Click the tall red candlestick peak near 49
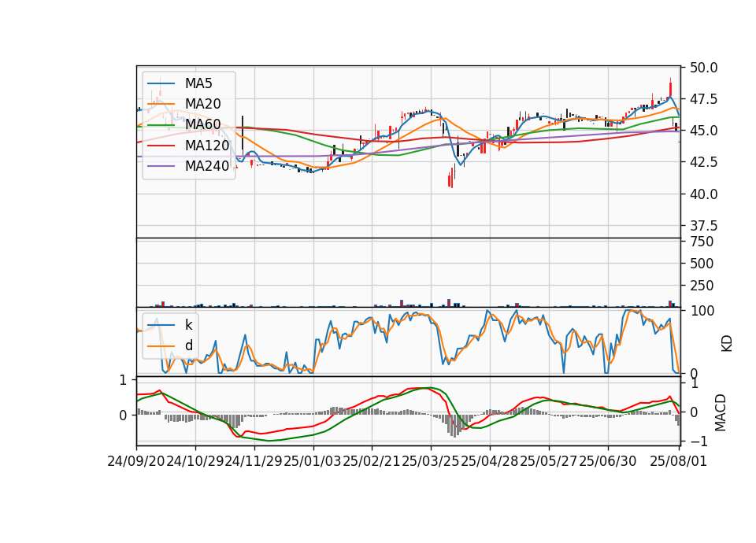The image size is (756, 543). tap(669, 89)
